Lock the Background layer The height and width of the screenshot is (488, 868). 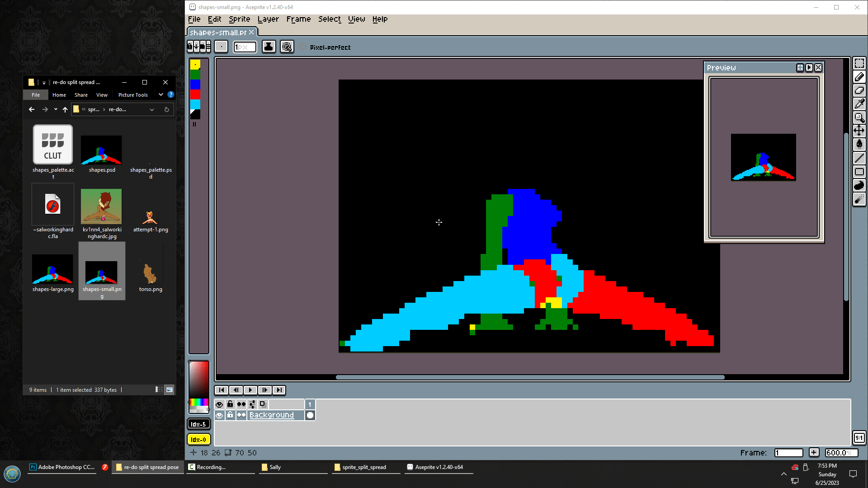click(x=230, y=415)
